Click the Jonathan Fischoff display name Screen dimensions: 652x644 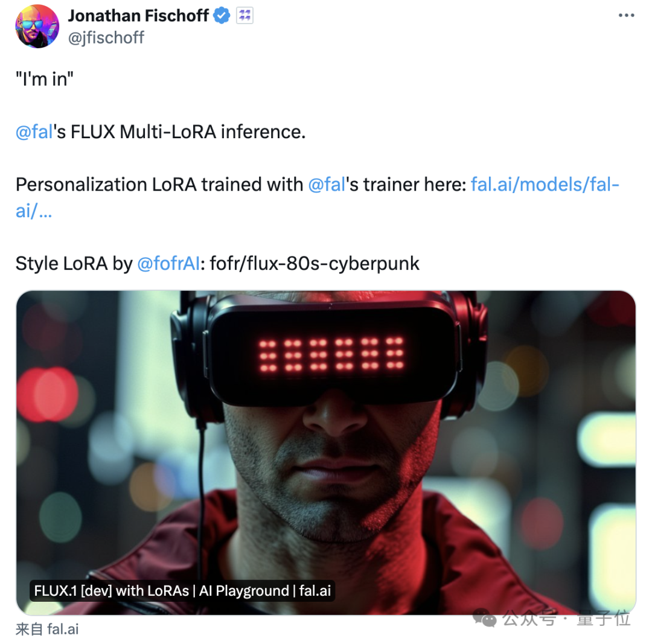138,16
